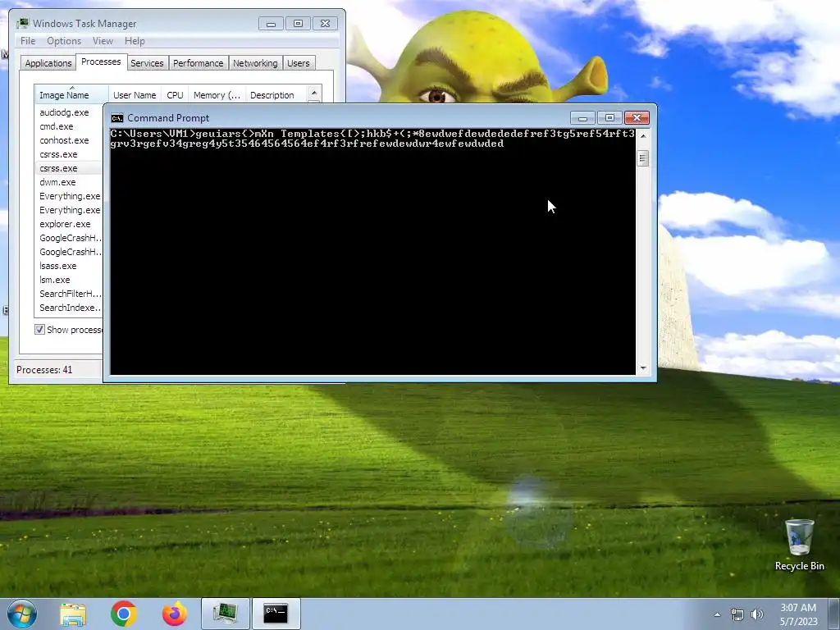Viewport: 840px width, 630px height.
Task: Open Task Manager File menu
Action: 28,41
